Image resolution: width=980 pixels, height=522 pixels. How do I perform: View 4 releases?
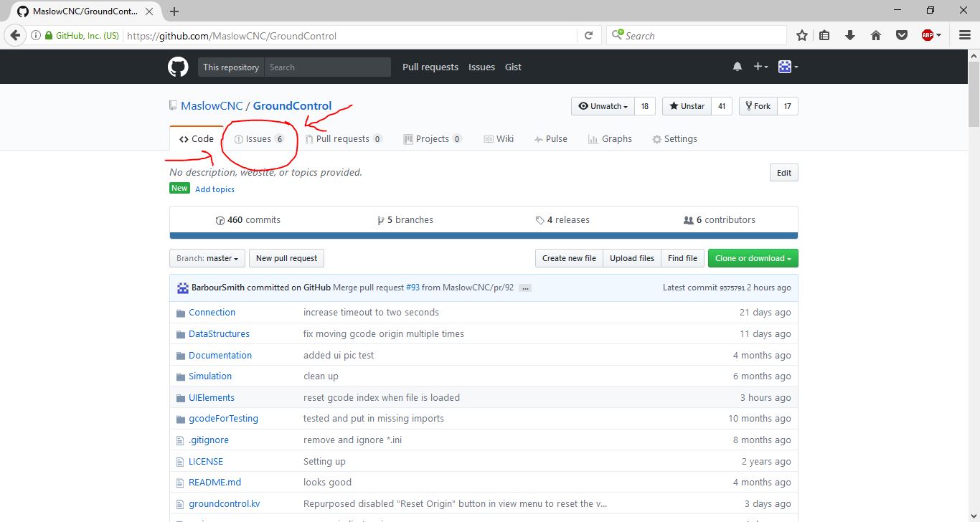click(562, 220)
